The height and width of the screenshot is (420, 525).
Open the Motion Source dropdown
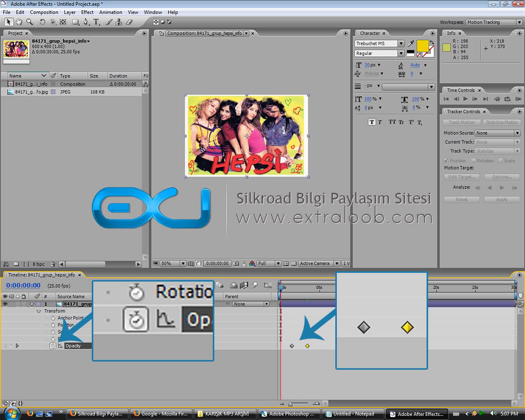[497, 133]
